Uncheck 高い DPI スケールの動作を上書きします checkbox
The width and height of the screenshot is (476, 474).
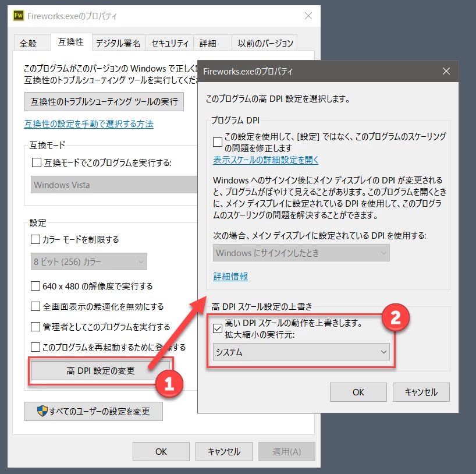coord(218,328)
